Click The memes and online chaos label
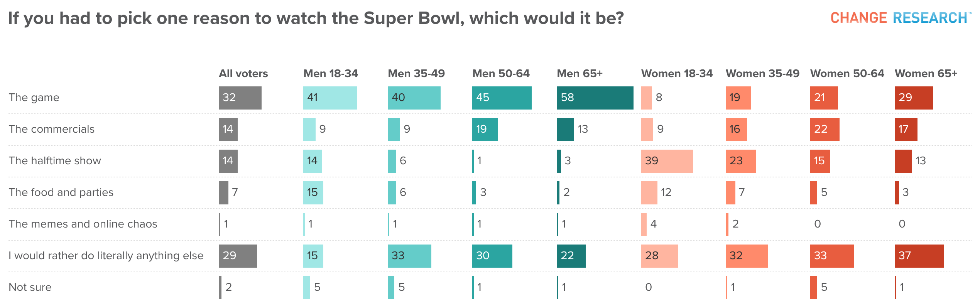Image resolution: width=980 pixels, height=307 pixels. pyautogui.click(x=83, y=224)
